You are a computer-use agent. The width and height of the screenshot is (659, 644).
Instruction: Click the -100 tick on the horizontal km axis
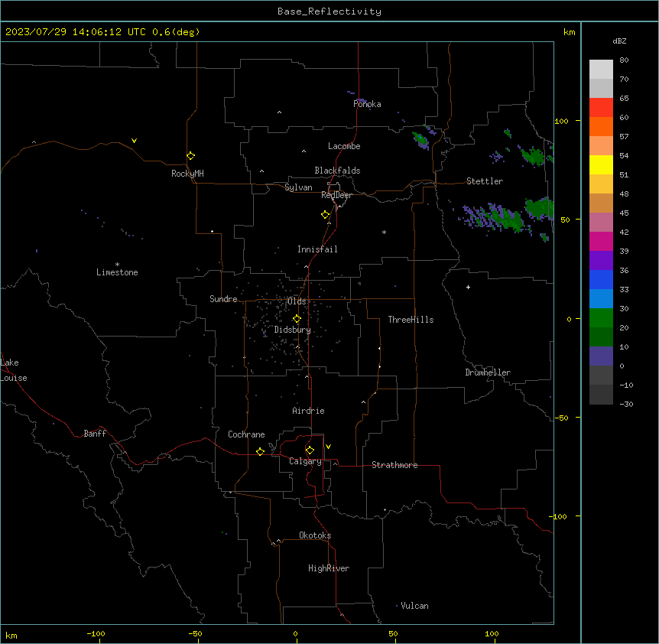96,634
